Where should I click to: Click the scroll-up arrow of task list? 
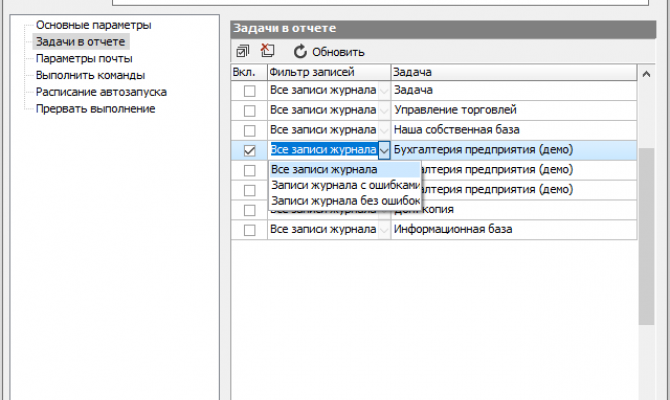pos(646,73)
